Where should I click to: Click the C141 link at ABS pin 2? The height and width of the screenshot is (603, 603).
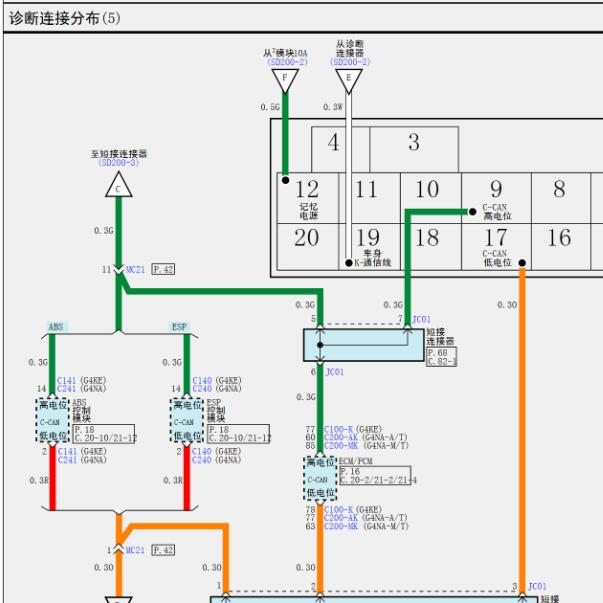coord(67,451)
